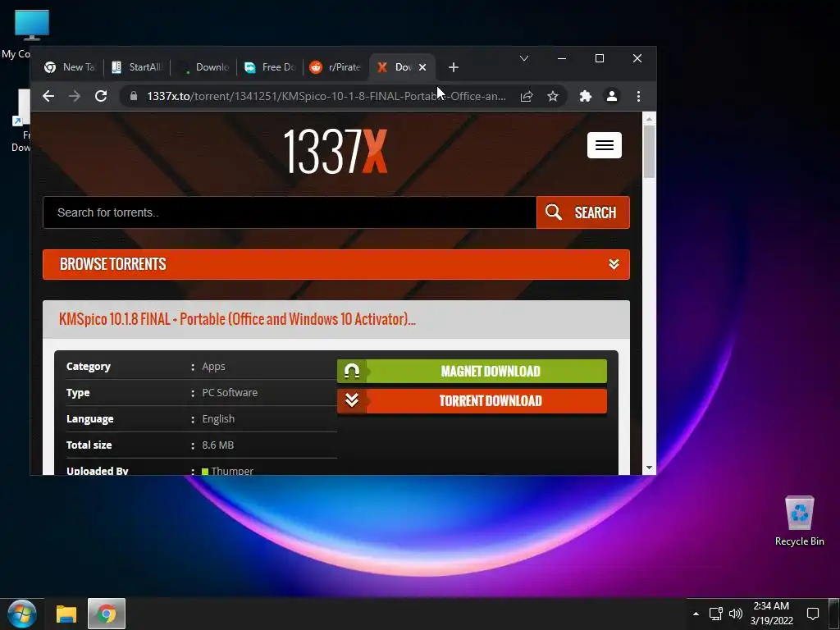Reload the 1337x page
The image size is (840, 630).
click(101, 97)
